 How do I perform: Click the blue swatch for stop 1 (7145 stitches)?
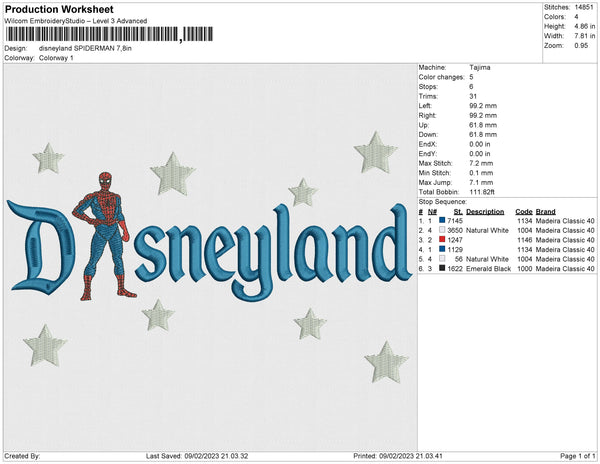pyautogui.click(x=442, y=220)
